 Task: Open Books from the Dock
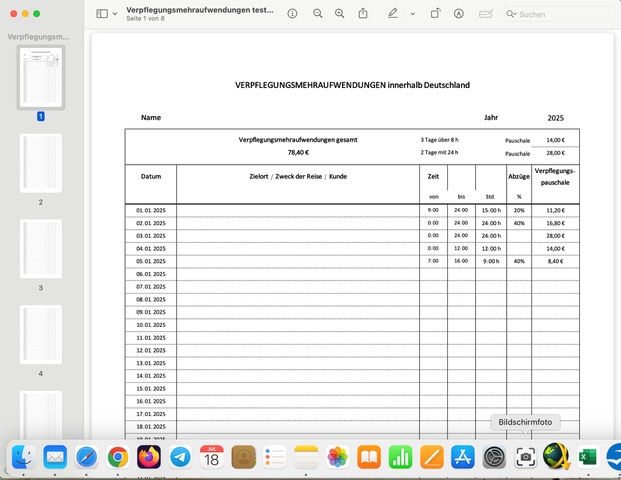tap(369, 457)
